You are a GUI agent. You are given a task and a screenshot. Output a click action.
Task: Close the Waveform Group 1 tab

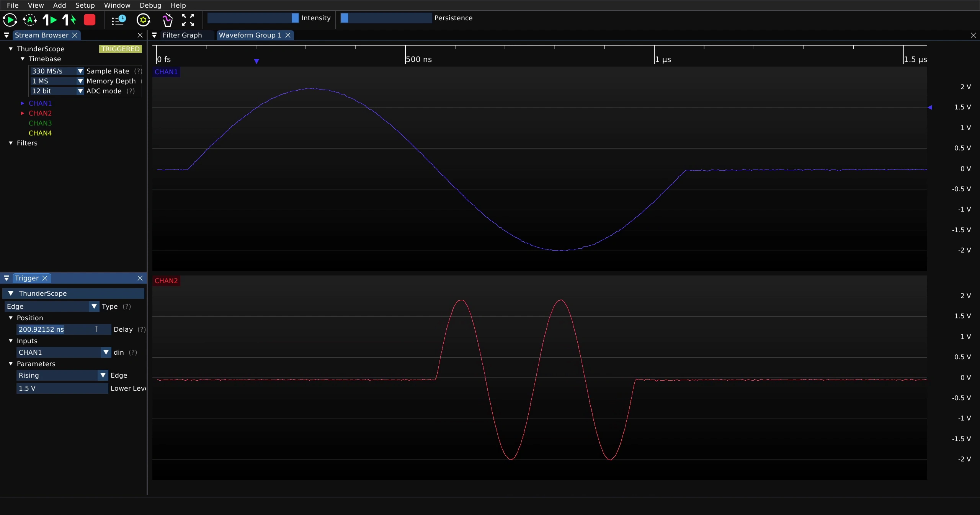pos(288,35)
